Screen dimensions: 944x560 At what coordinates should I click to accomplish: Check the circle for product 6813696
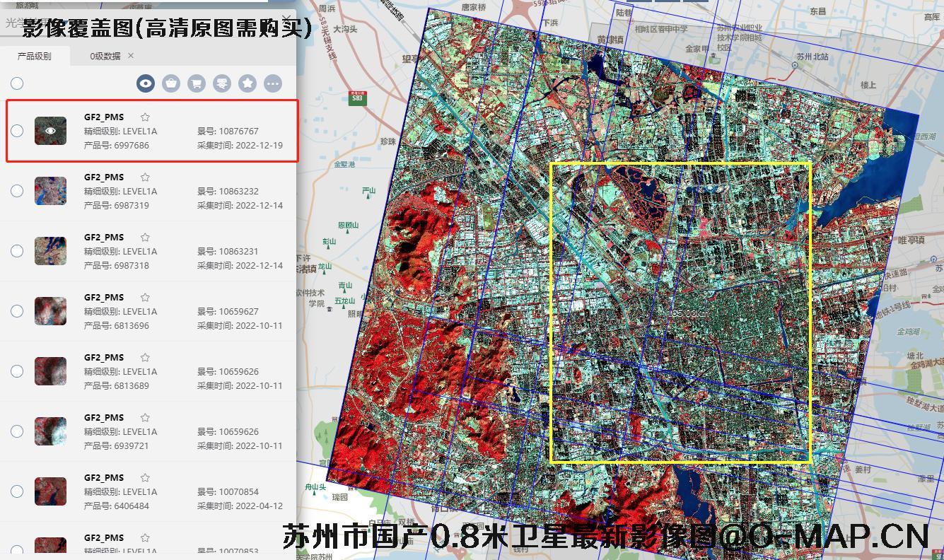(17, 311)
